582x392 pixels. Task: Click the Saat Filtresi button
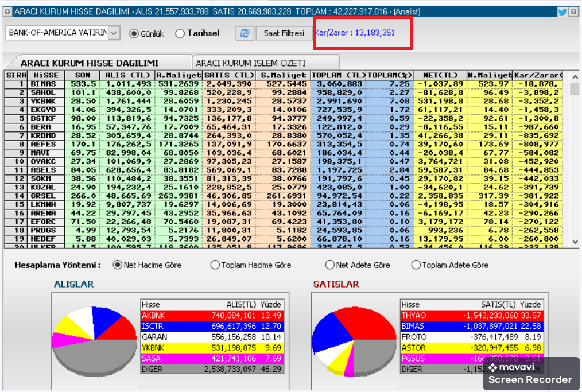click(x=284, y=33)
